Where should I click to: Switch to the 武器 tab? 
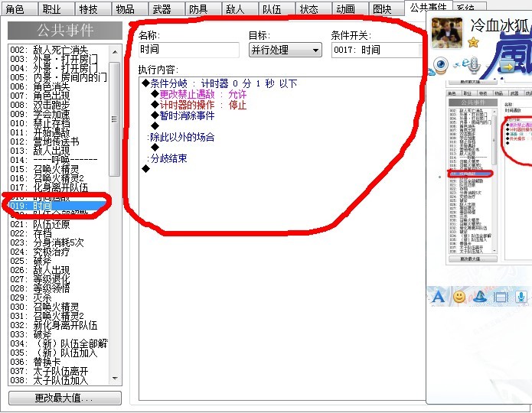(166, 8)
